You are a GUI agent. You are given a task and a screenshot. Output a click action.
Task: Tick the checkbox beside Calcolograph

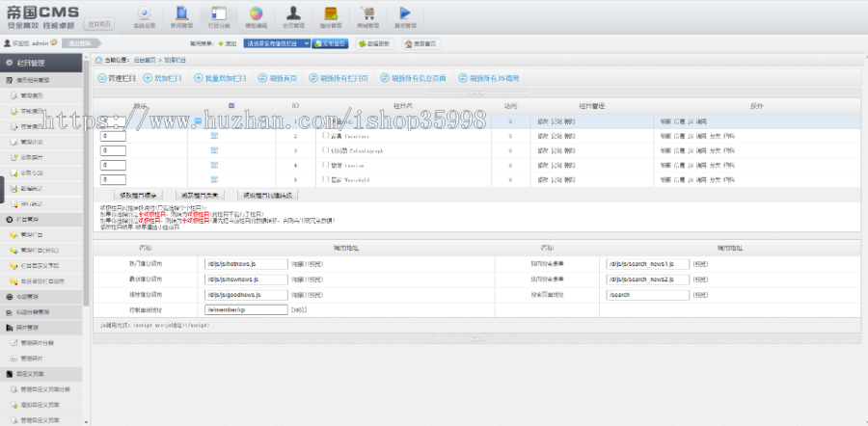click(326, 150)
